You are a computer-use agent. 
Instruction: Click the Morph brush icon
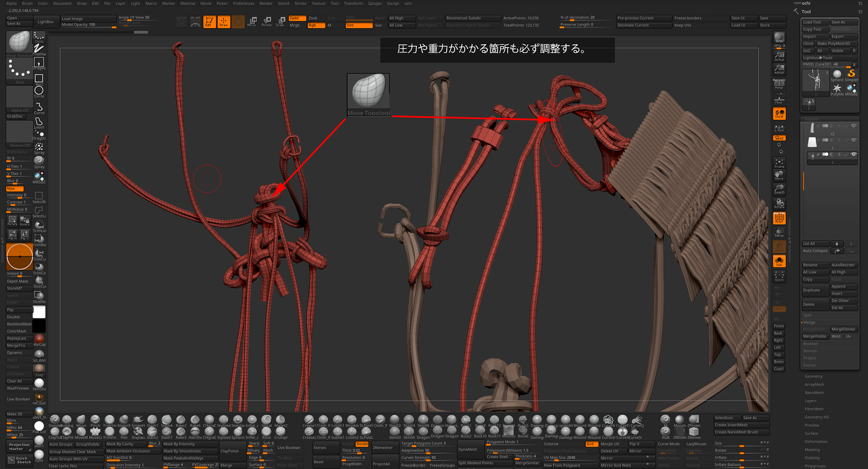[679, 421]
